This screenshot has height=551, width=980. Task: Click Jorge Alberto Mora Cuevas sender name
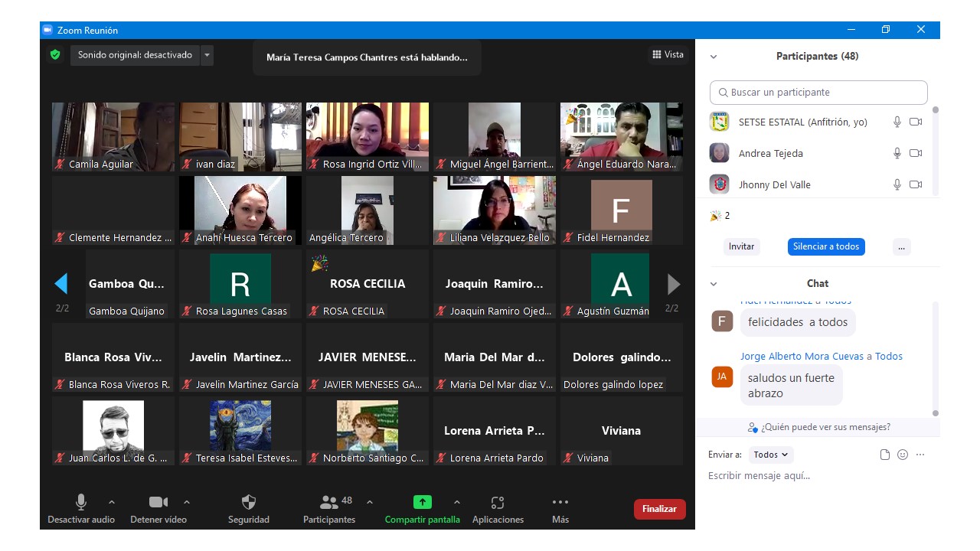802,356
